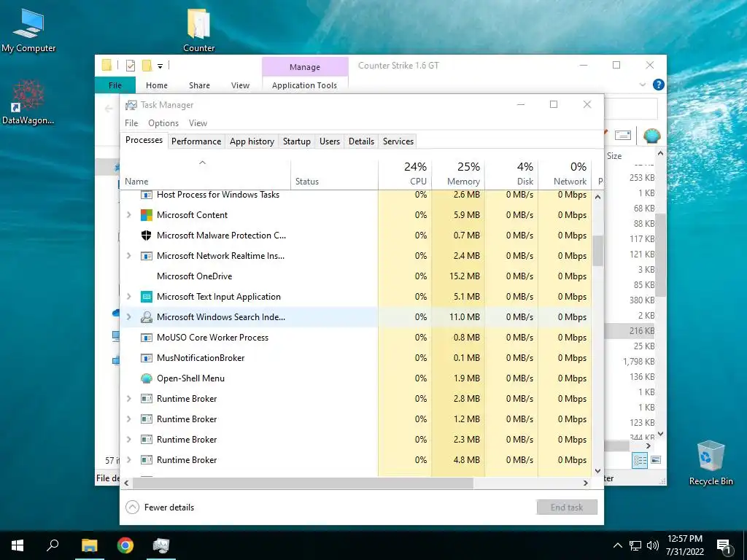Expand Microsoft Network Realtime Inspection row

(x=128, y=256)
